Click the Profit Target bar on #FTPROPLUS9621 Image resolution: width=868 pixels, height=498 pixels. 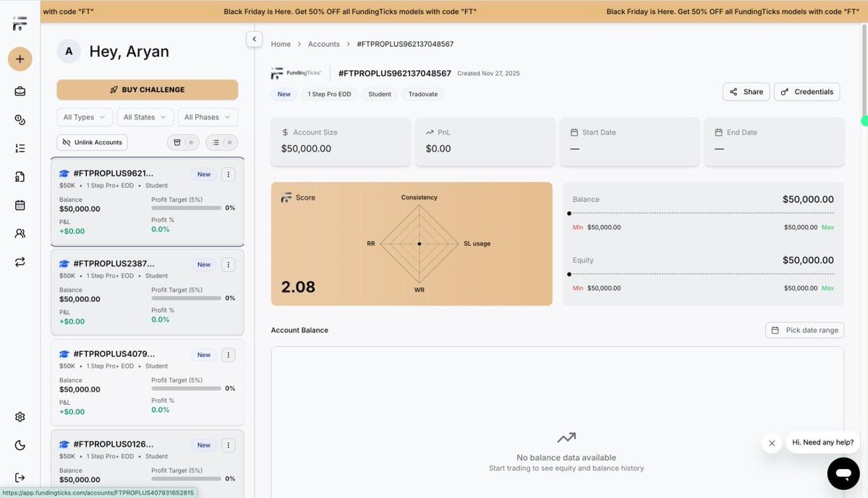[x=186, y=207]
